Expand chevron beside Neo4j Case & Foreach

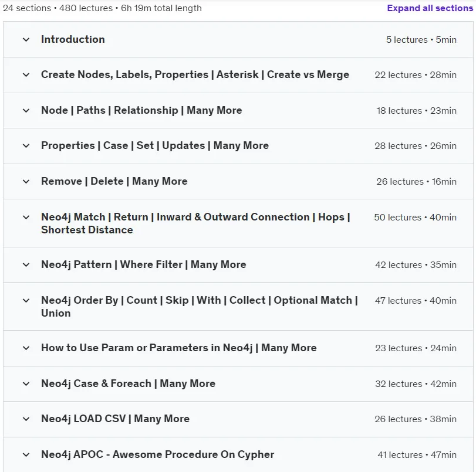pyautogui.click(x=26, y=383)
